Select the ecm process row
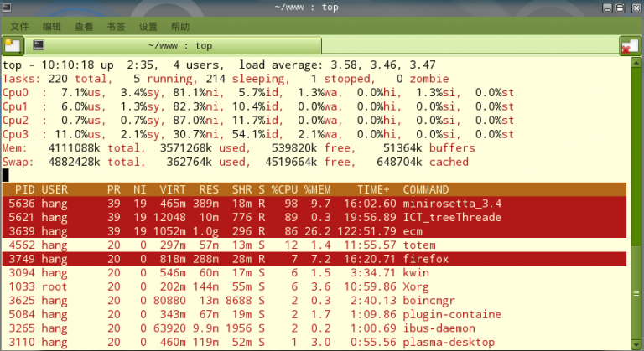Viewport: 644px width, 351px height. click(x=314, y=231)
